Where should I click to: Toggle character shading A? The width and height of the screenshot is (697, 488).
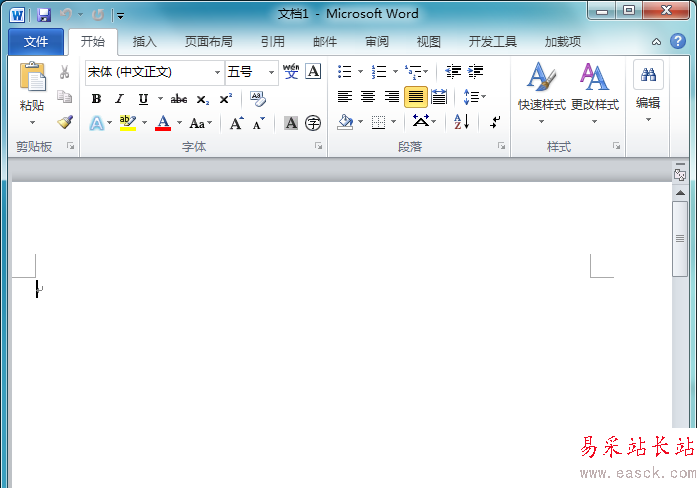291,123
